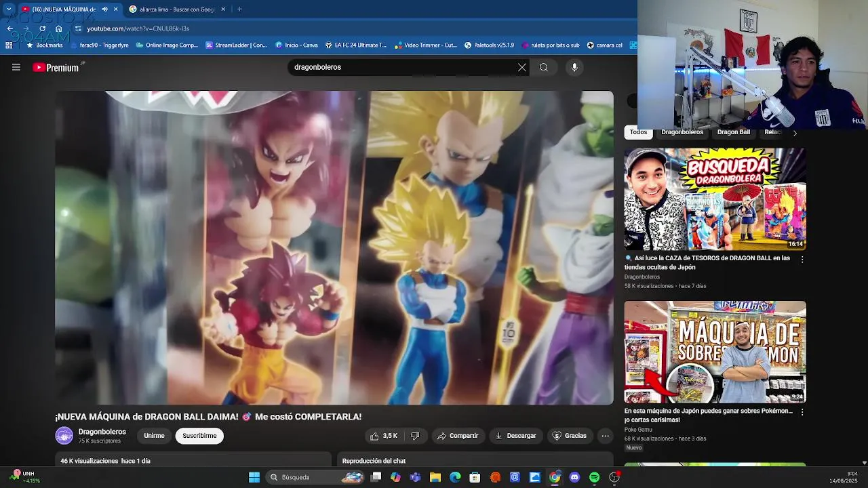Click the main video player

pyautogui.click(x=334, y=247)
